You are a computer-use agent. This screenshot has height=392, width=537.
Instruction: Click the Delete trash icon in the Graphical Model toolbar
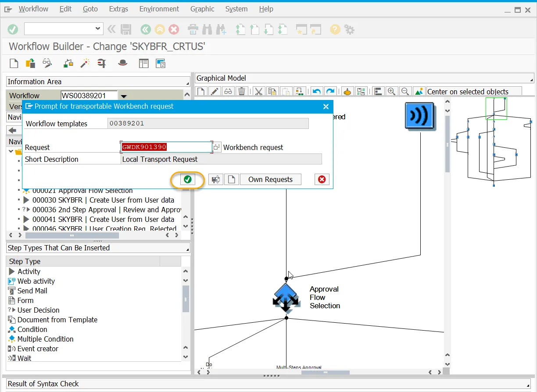[242, 91]
